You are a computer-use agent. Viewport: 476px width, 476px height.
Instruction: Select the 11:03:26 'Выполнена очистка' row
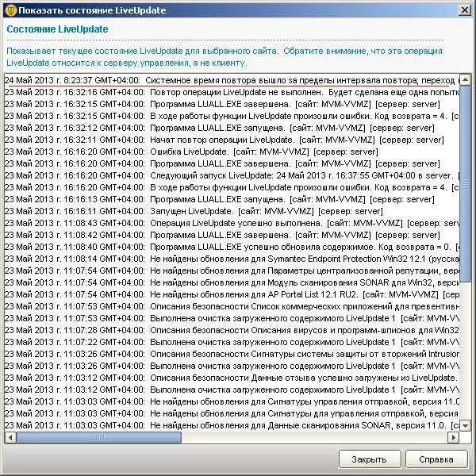point(232,366)
